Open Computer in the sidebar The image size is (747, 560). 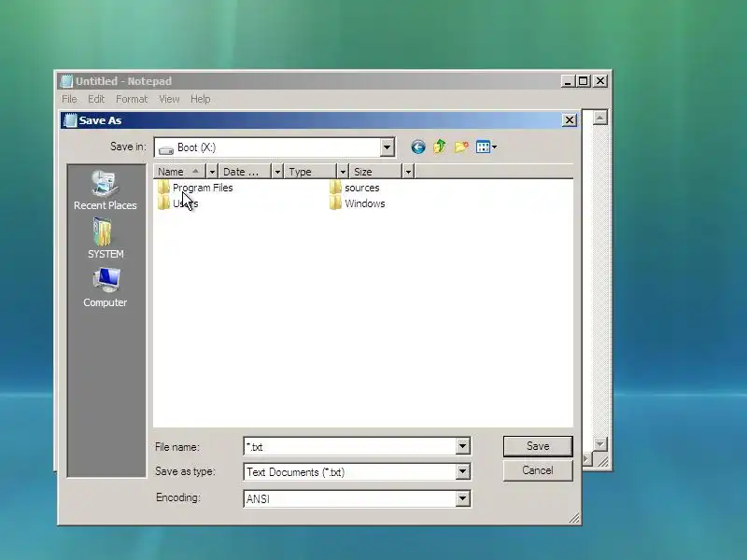[105, 287]
